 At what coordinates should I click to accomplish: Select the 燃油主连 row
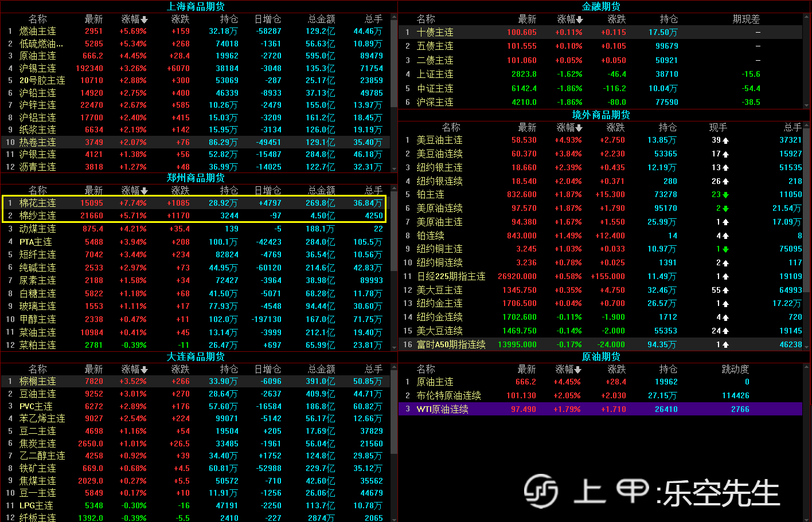pyautogui.click(x=196, y=32)
